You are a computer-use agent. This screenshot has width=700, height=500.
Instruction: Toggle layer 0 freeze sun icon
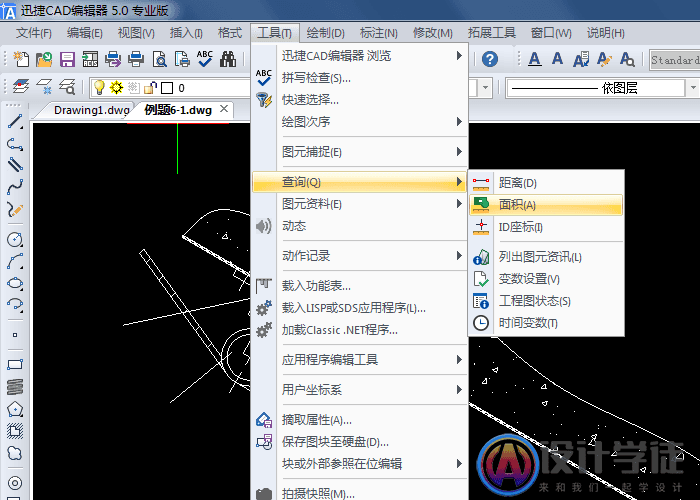[x=116, y=88]
